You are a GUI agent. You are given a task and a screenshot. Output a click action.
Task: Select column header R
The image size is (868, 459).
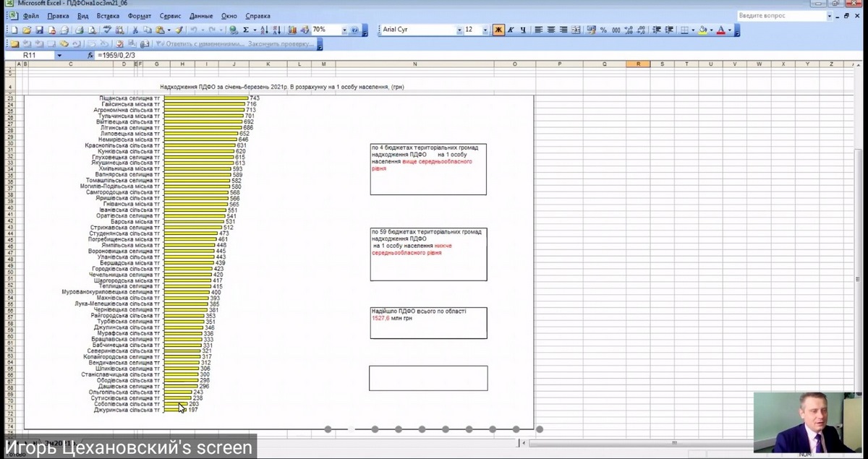637,64
